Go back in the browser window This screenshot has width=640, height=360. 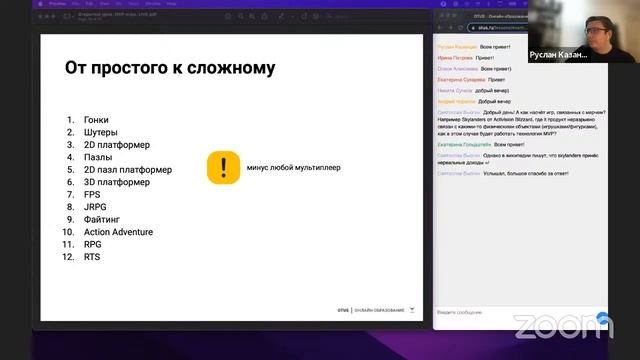coord(440,28)
